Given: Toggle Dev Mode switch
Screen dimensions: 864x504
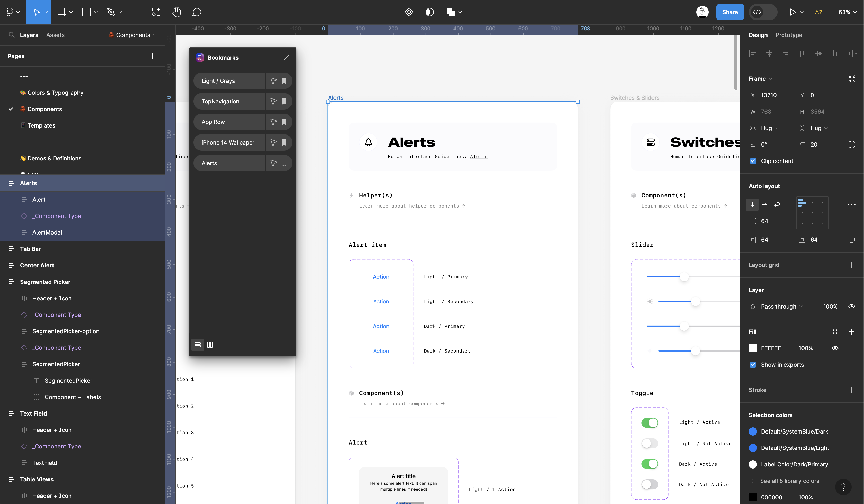Looking at the screenshot, I should 763,12.
